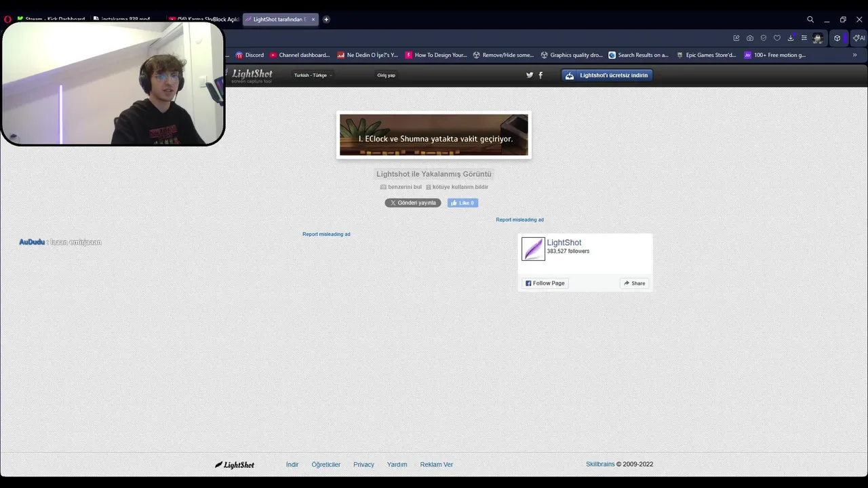Image resolution: width=868 pixels, height=488 pixels.
Task: Click the LightShot header logo
Action: (251, 75)
